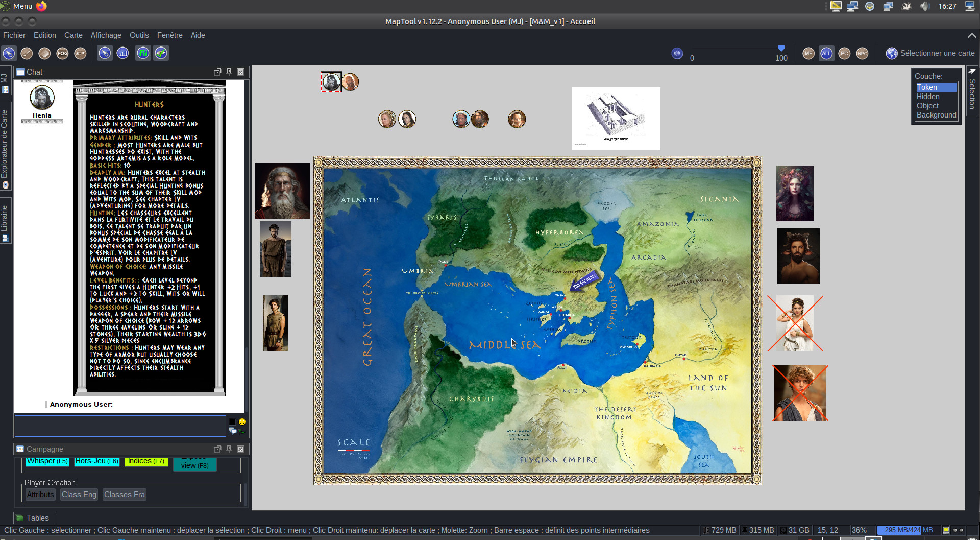Toggle the NPC token filter
The image size is (980, 540).
pos(862,53)
